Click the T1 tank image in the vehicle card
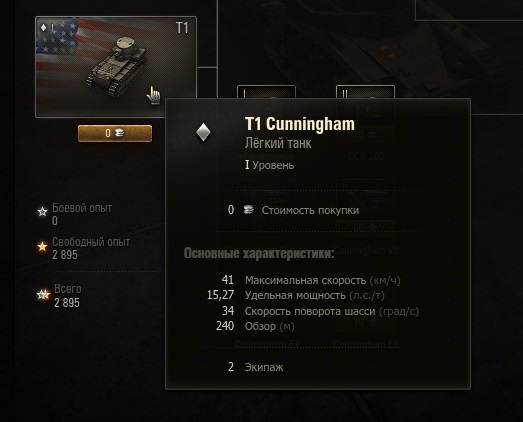This screenshot has width=523, height=422. (x=116, y=66)
